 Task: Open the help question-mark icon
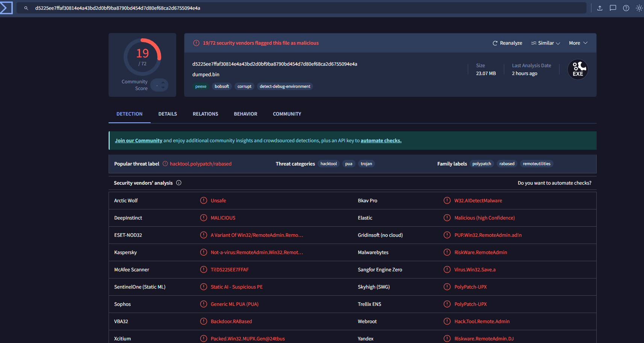point(626,8)
